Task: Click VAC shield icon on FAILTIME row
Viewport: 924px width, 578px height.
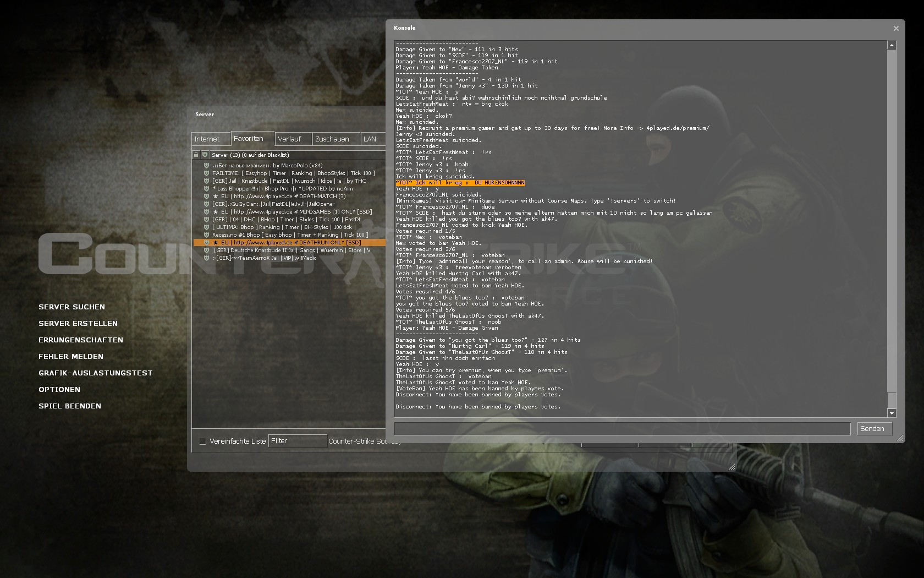Action: (x=207, y=173)
